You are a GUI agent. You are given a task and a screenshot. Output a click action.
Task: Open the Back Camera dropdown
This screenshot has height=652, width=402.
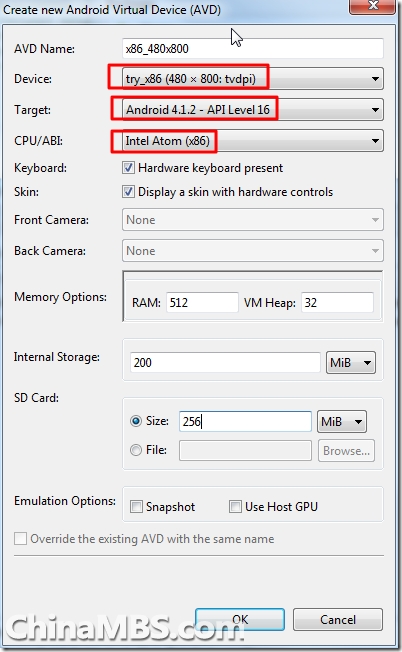tap(253, 251)
